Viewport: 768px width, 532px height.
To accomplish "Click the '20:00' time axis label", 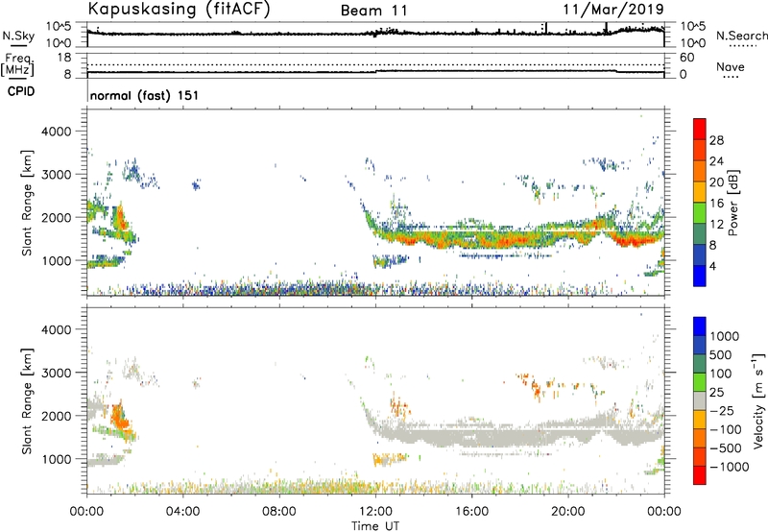I will coord(568,512).
